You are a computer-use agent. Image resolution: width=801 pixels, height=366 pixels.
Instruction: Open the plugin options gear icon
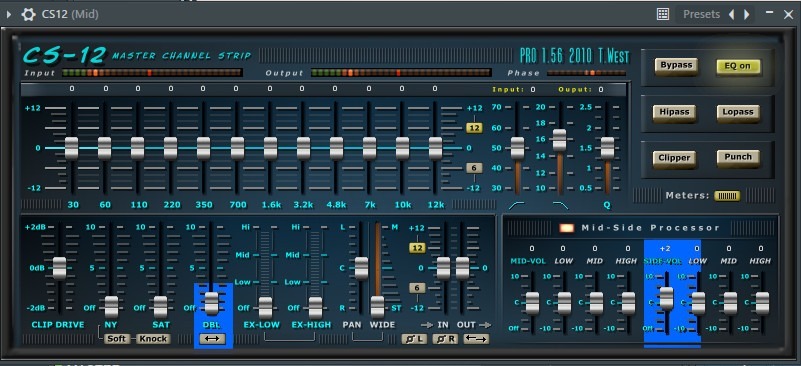28,14
